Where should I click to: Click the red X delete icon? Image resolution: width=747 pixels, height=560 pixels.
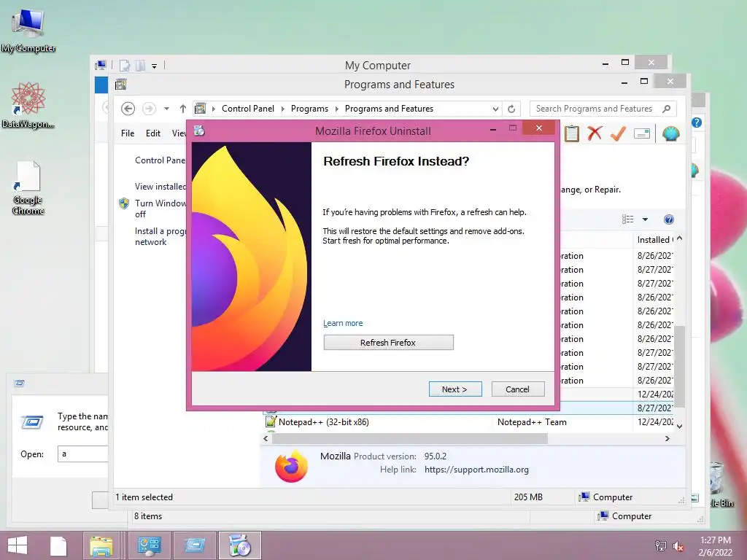[x=595, y=133]
